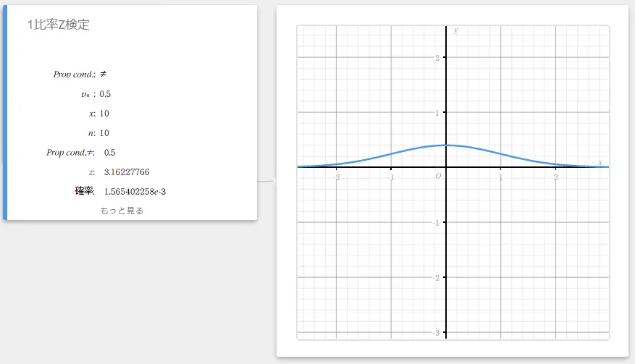Open the Prop cond. ≠ condition value

pyautogui.click(x=104, y=74)
